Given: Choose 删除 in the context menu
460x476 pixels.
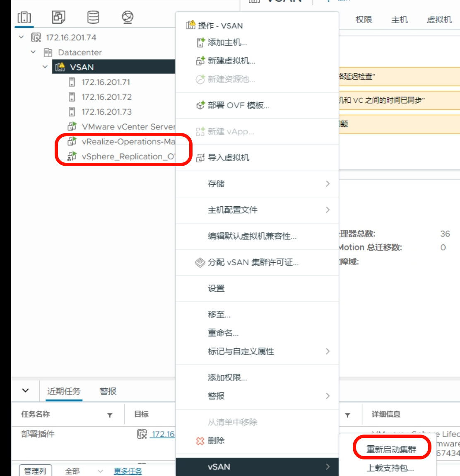Looking at the screenshot, I should tap(216, 441).
